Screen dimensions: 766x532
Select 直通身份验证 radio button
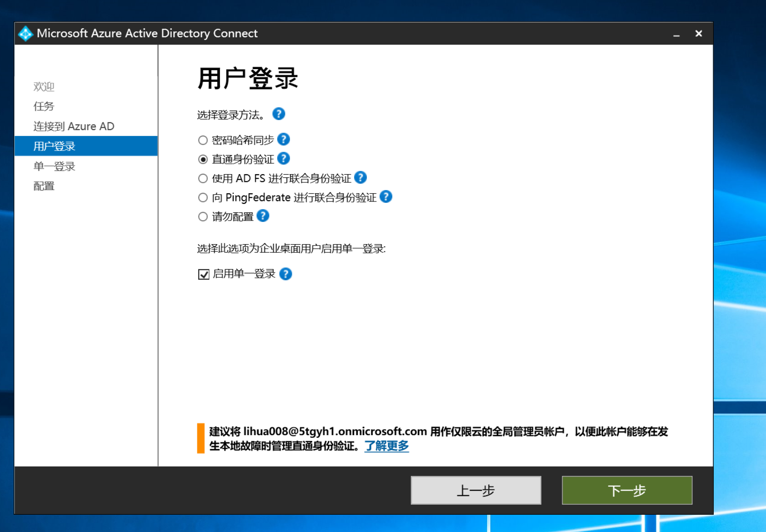[x=203, y=159]
